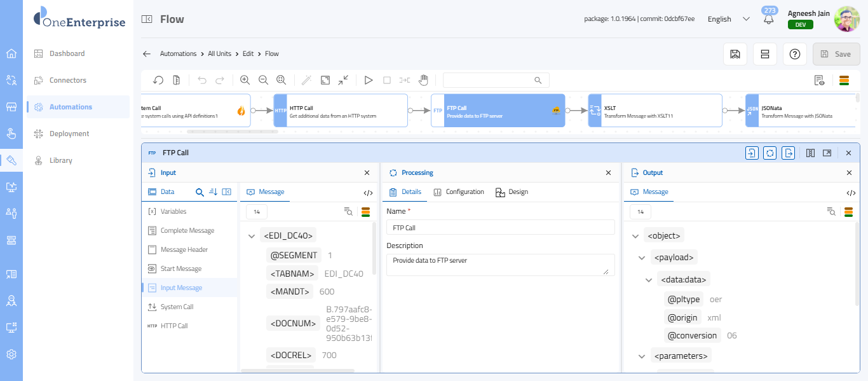Click the run flow play icon

369,80
